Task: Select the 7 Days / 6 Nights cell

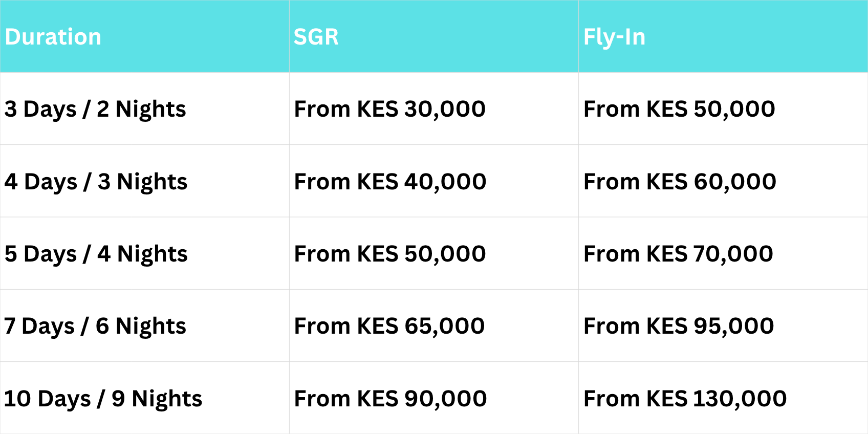Action: tap(95, 326)
